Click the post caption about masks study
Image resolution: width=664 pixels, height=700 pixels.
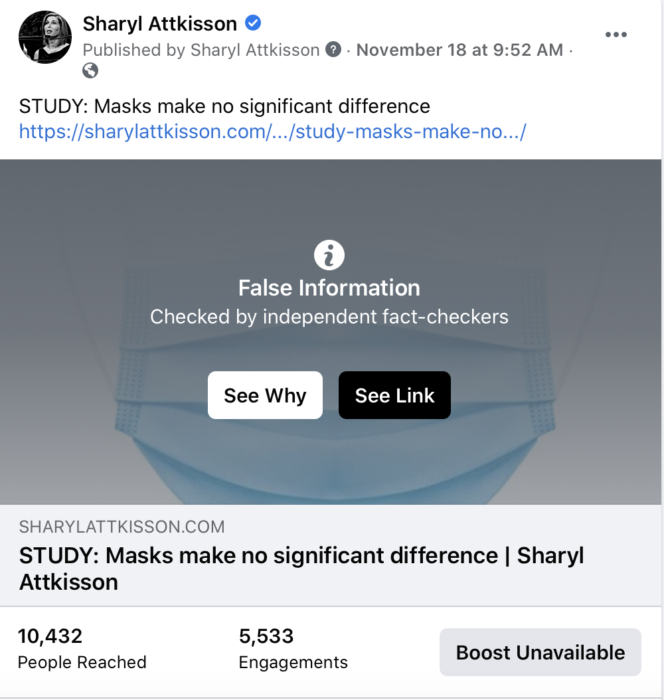point(224,106)
